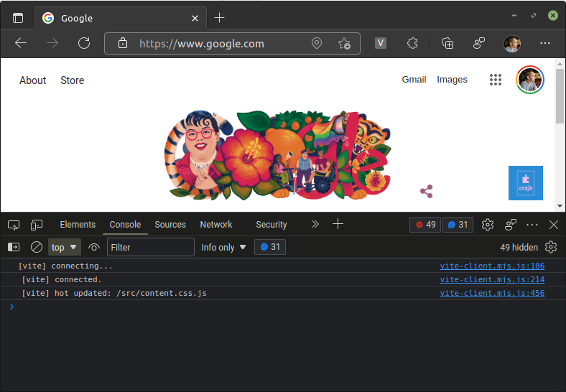Switch to the Elements tab

(x=78, y=225)
